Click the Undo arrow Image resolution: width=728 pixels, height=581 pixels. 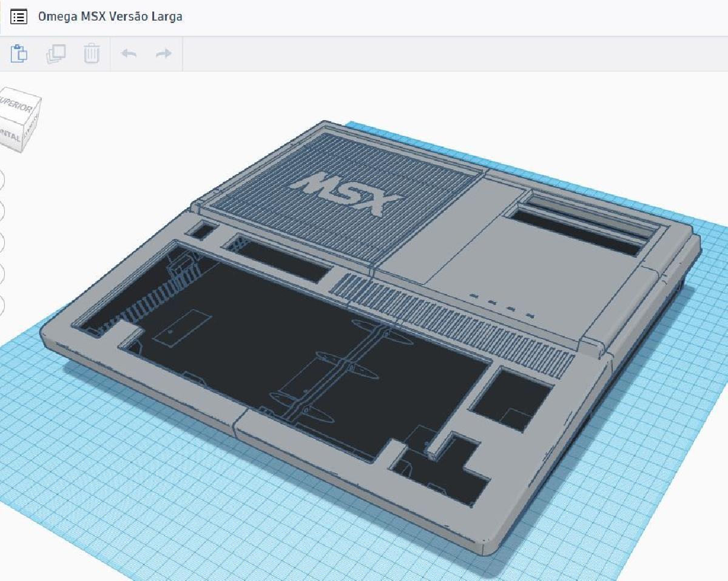[129, 53]
